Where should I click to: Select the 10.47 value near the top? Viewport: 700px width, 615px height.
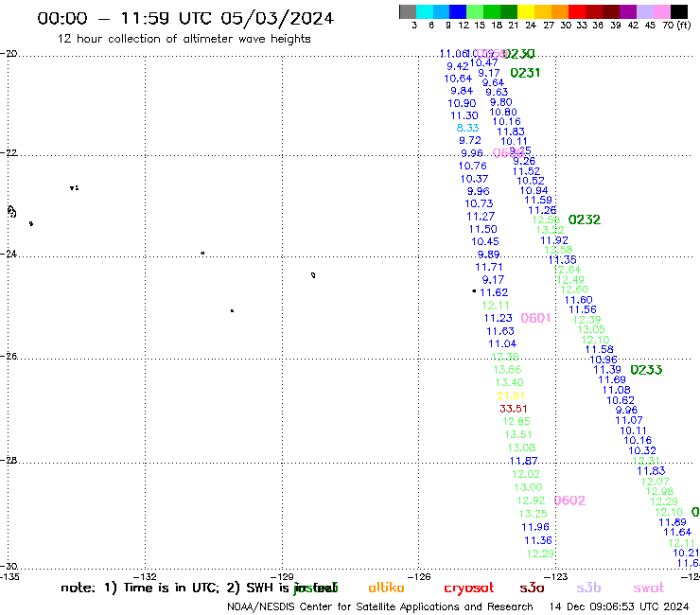484,63
